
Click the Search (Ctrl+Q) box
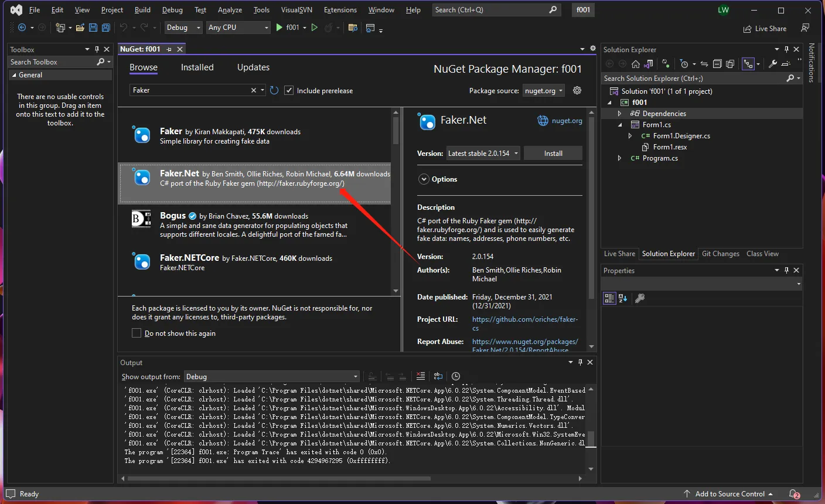coord(496,10)
